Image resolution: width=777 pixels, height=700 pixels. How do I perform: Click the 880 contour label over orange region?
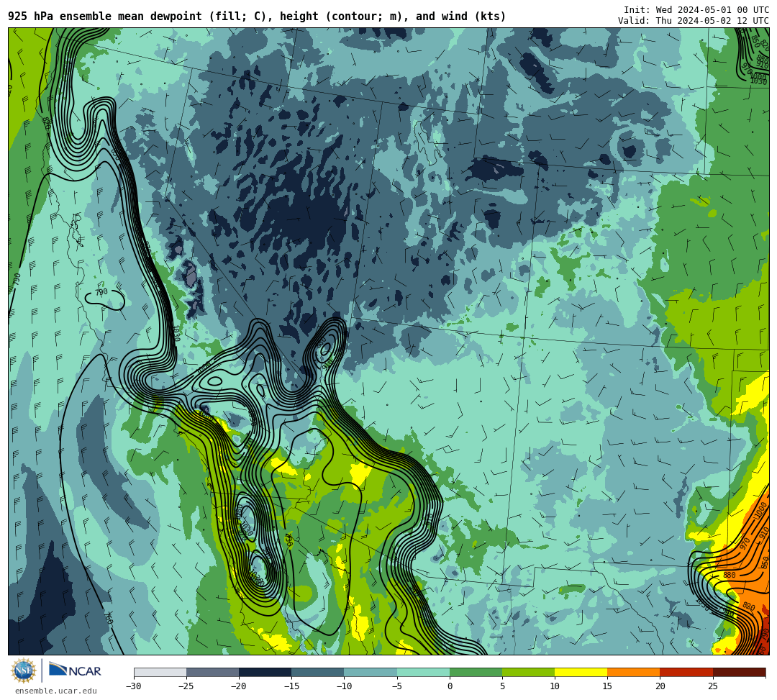pos(729,575)
